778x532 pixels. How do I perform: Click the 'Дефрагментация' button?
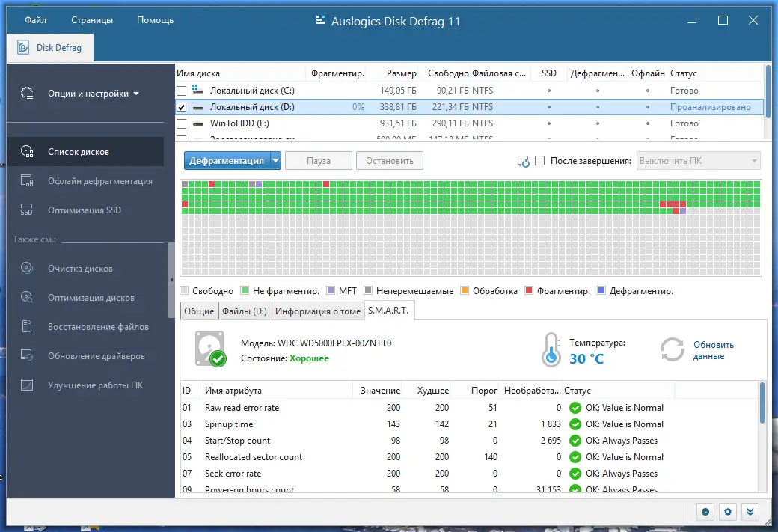tap(226, 161)
